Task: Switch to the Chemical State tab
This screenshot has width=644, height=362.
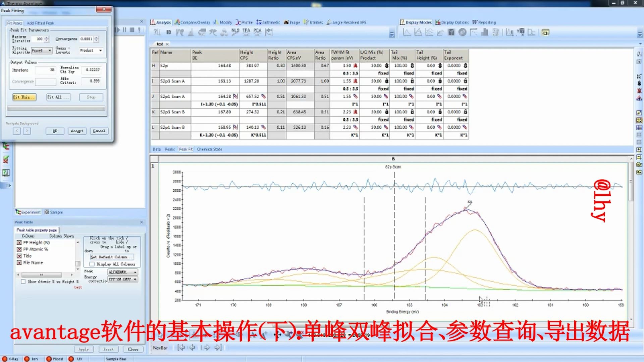Action: point(210,149)
